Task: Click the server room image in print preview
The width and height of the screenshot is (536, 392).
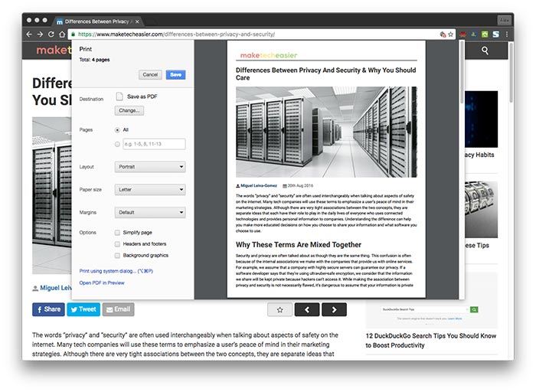Action: 326,132
